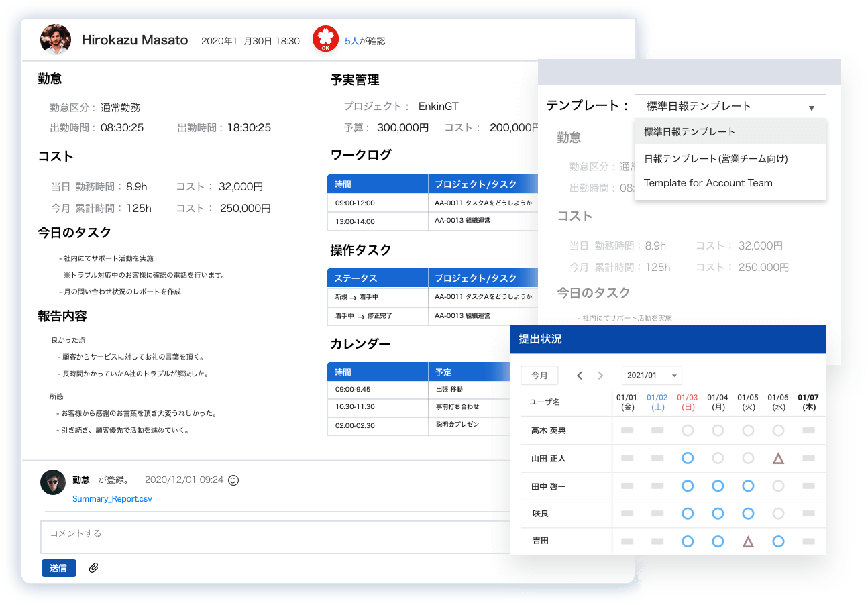The image size is (868, 605).
Task: Click the 報告内容 section heading
Action: click(62, 316)
